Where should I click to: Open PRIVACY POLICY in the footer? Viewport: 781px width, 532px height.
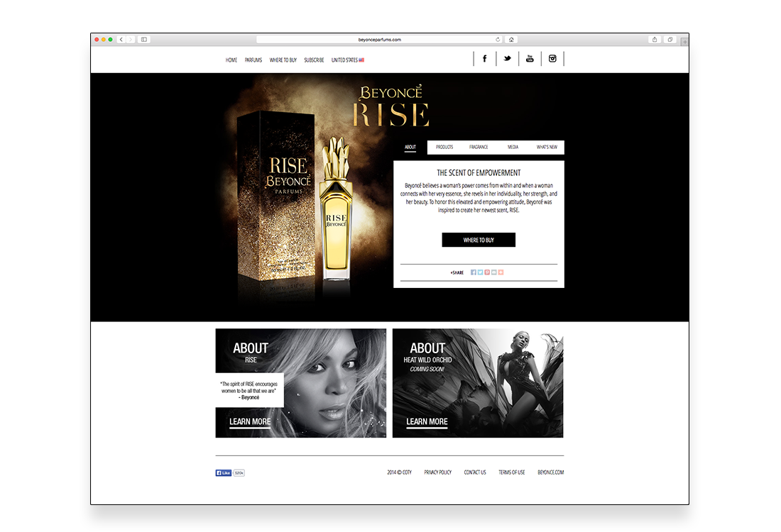[438, 472]
